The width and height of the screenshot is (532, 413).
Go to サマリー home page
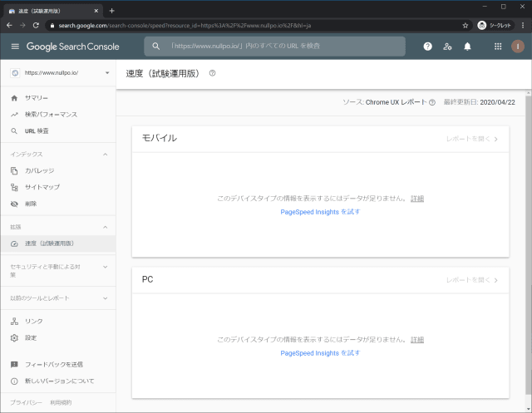[x=57, y=98]
